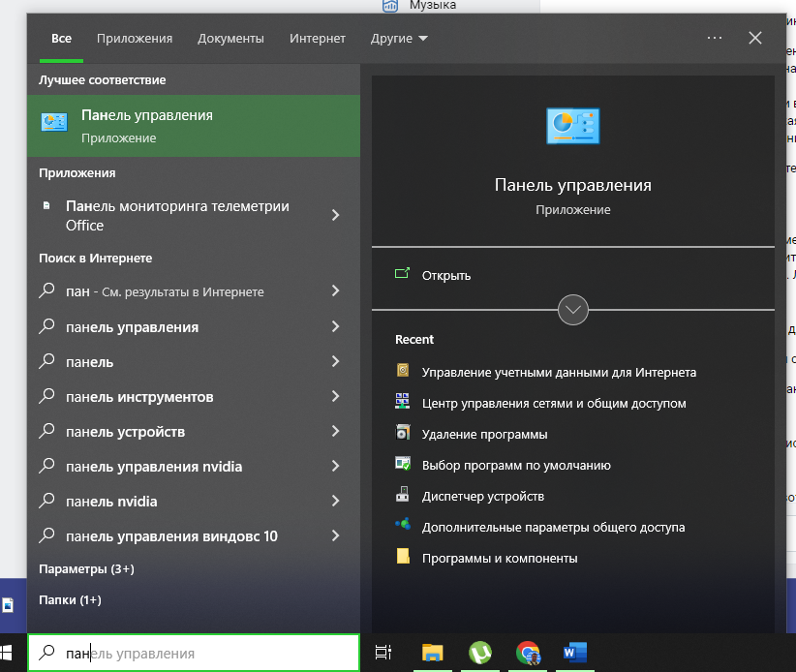796x672 pixels.
Task: Expand arrow for 'панель устройств' suggestion
Action: 335,432
